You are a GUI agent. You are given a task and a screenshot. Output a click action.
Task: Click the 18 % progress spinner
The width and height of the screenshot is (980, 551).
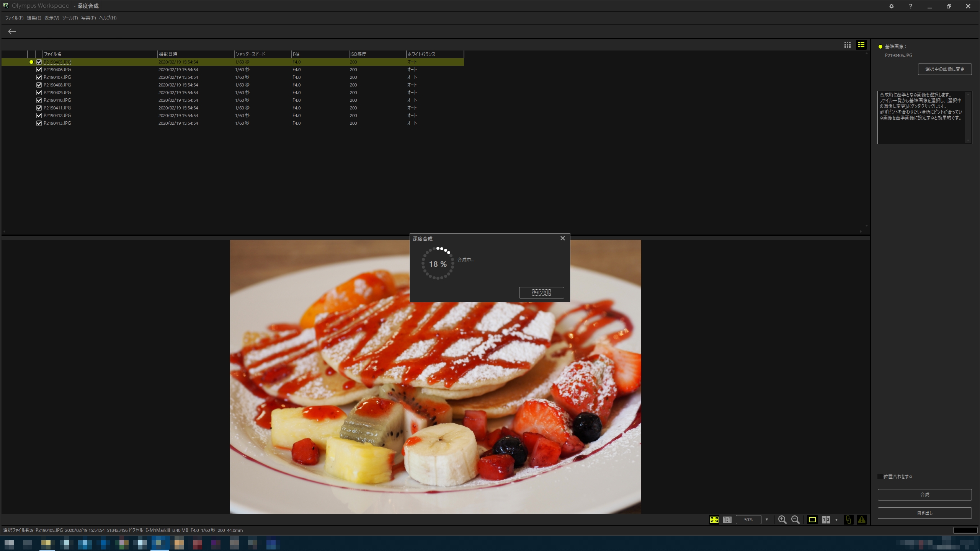coord(438,264)
